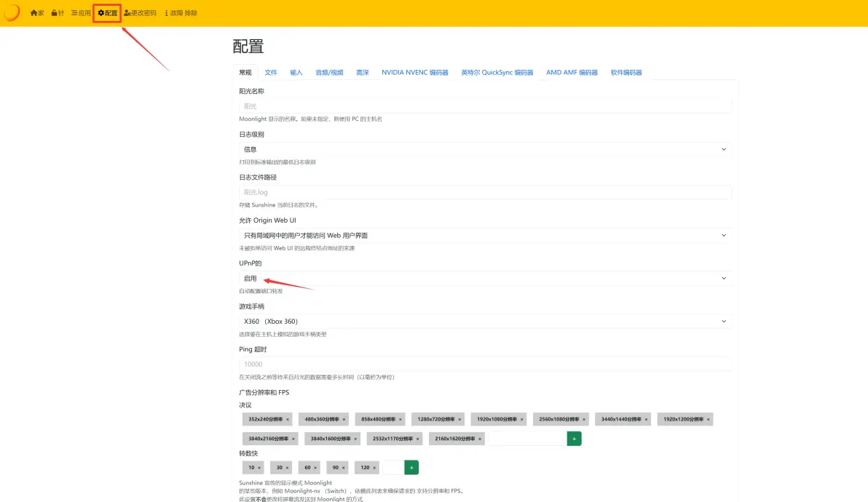Remove the 120 FPS tag

[376, 468]
